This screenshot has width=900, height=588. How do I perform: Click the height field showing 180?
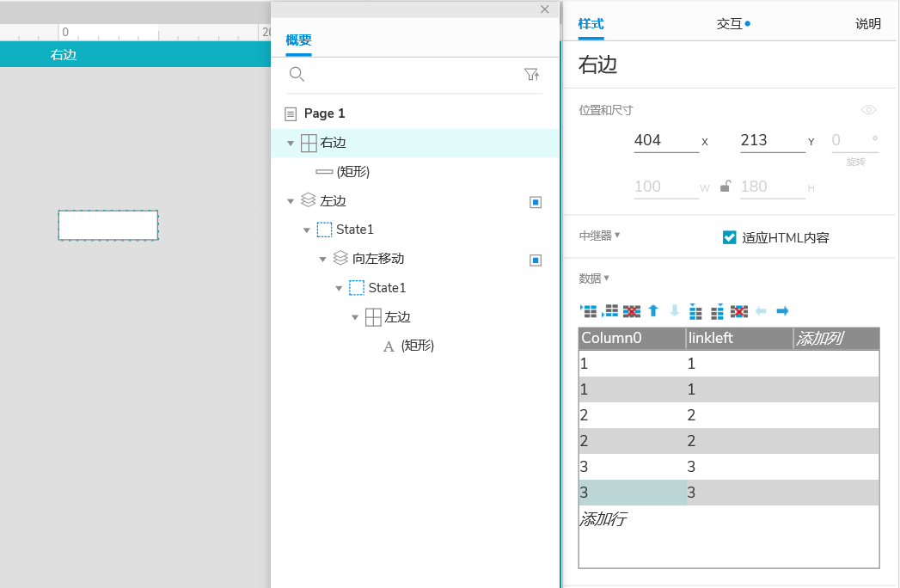(773, 187)
